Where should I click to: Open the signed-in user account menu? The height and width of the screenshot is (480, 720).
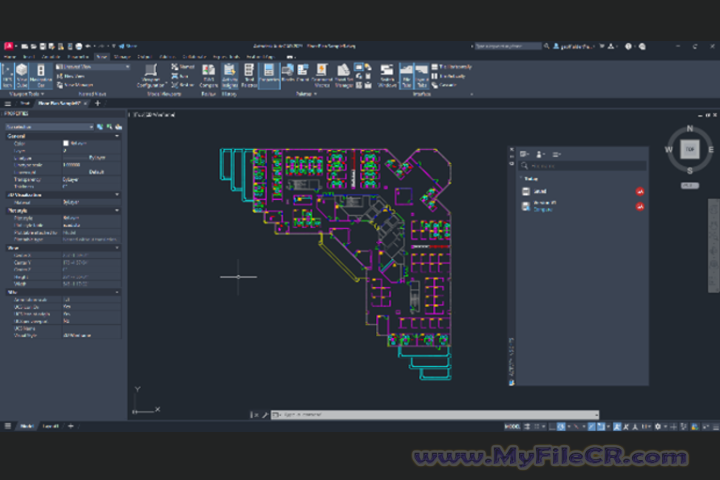pos(574,46)
